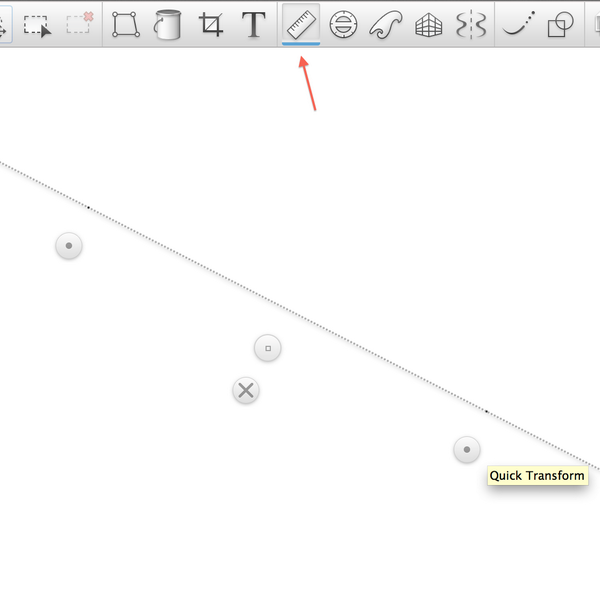The image size is (600, 591).
Task: Select the Steady Stroke tool
Action: pyautogui.click(x=518, y=24)
